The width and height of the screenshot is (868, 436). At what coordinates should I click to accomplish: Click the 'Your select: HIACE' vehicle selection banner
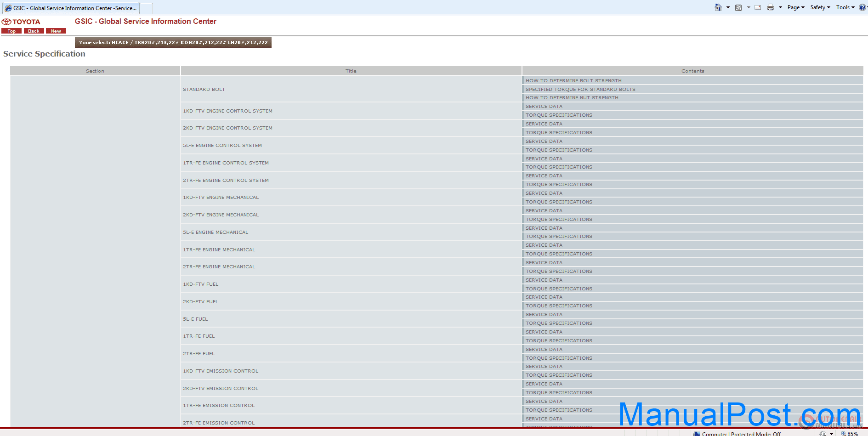point(173,42)
